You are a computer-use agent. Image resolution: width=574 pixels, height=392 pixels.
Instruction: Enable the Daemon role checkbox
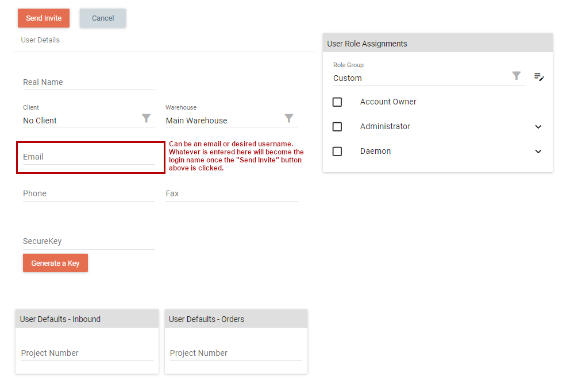pos(337,152)
